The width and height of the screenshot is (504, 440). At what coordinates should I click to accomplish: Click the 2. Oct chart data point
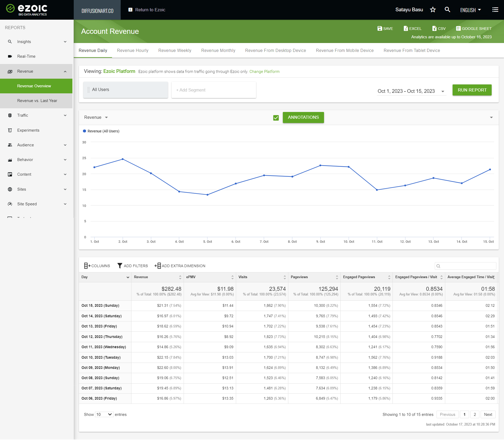coord(123,159)
